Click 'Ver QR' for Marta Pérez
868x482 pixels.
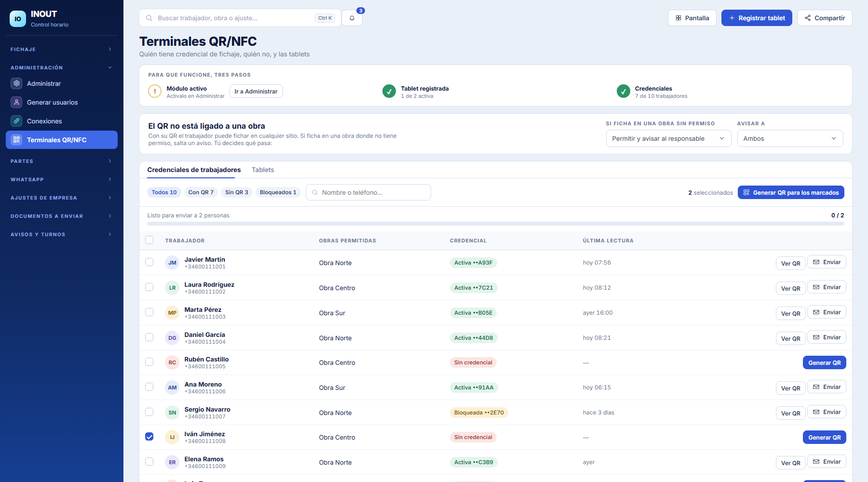[791, 313]
